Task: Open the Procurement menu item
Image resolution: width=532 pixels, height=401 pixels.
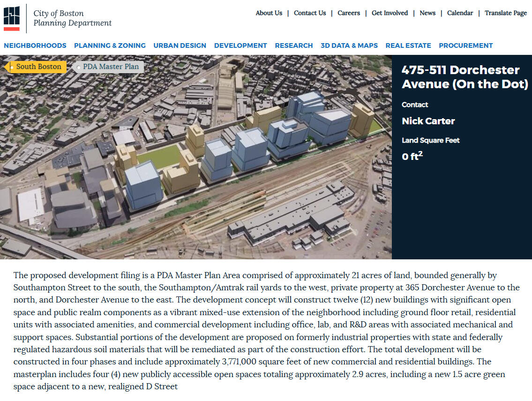Action: [465, 45]
